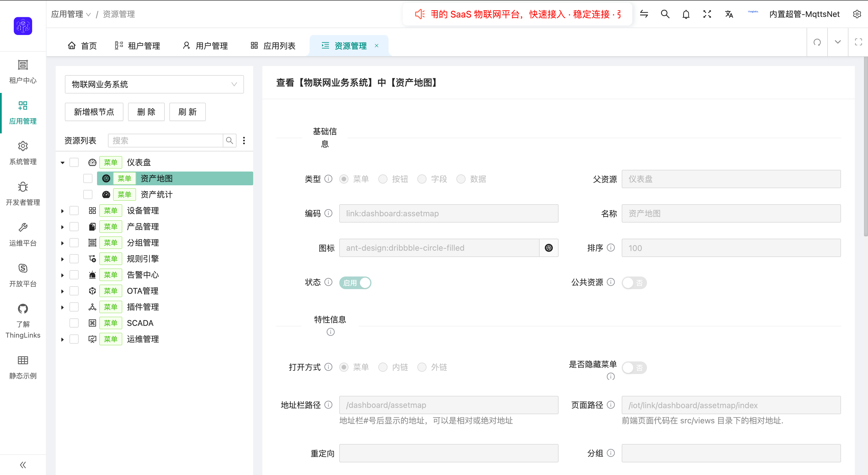Open the resource list three-dot menu
Screen dimensions: 868x475
pyautogui.click(x=244, y=140)
